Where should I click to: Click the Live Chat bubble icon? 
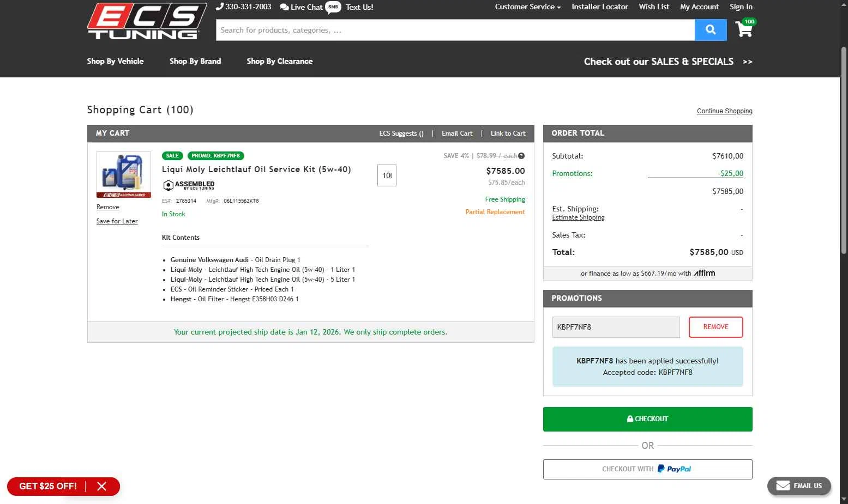284,7
